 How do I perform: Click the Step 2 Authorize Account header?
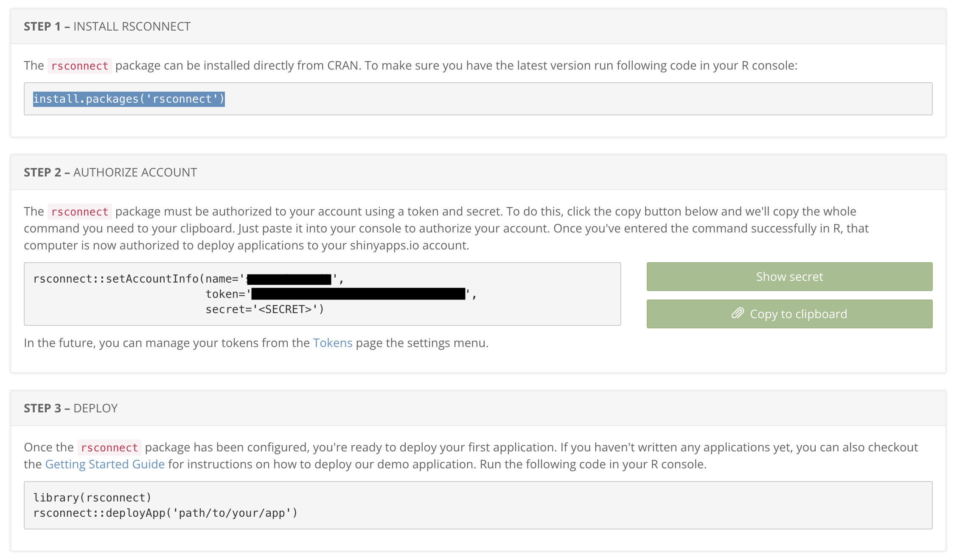point(110,172)
